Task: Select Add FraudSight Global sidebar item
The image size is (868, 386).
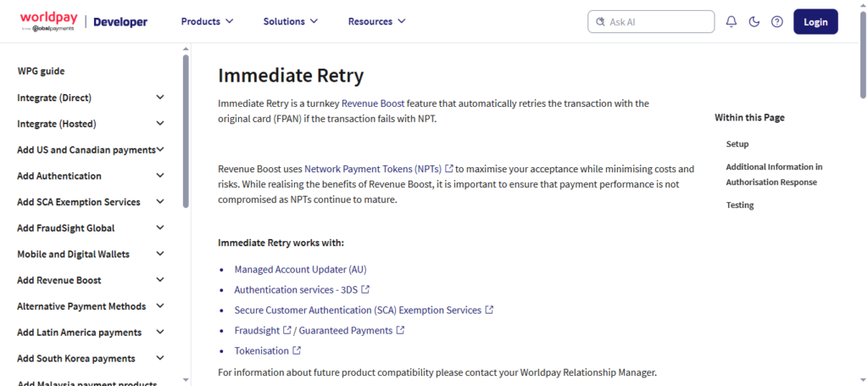Action: 66,228
